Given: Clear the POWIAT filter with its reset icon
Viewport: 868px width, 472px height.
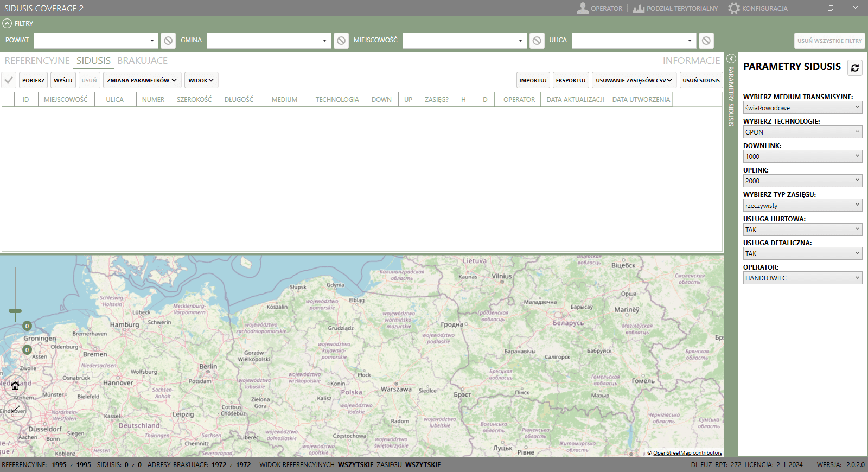Looking at the screenshot, I should (168, 41).
